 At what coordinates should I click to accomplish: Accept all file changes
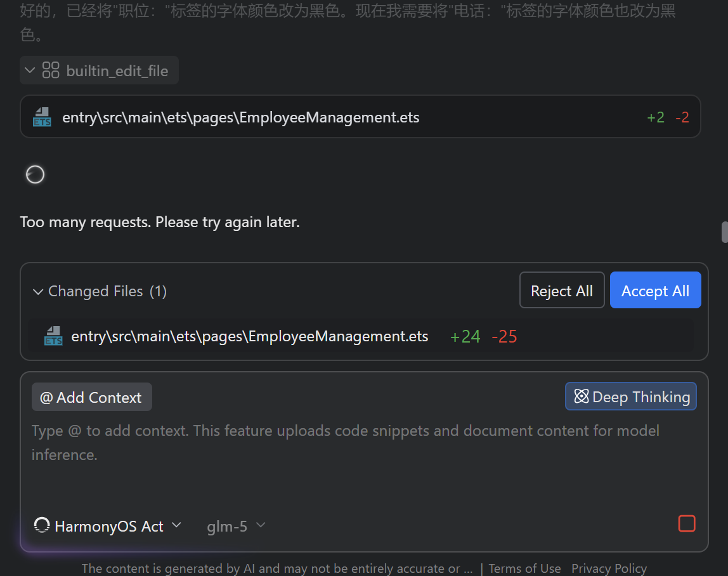(655, 291)
